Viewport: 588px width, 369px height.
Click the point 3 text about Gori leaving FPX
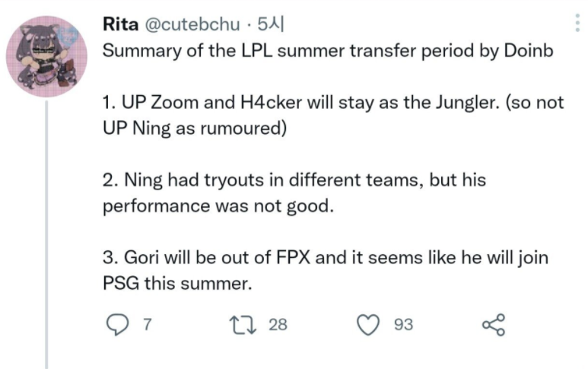[325, 259]
